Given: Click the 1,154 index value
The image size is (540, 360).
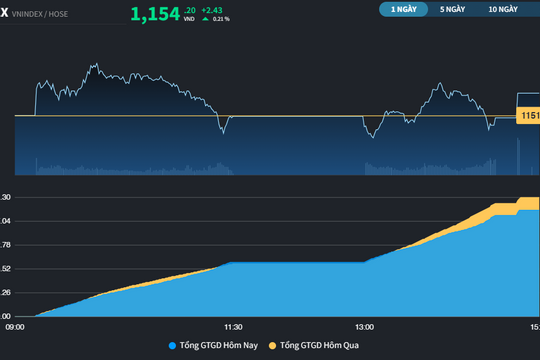Looking at the screenshot, I should [155, 14].
